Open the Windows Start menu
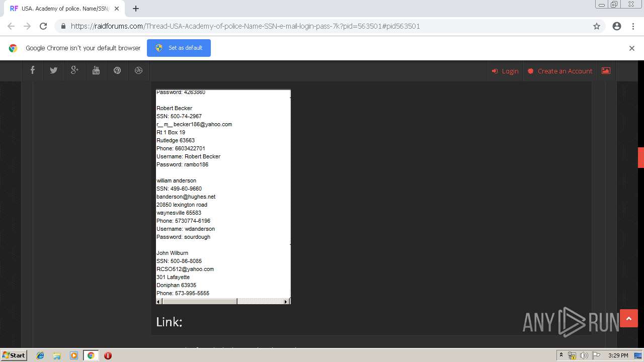The image size is (644, 362). (x=14, y=355)
